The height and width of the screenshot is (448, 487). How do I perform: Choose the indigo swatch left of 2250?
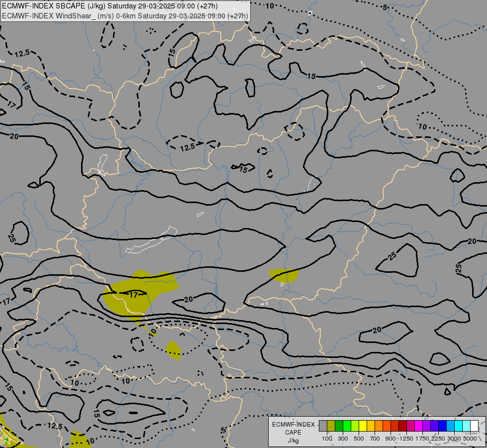[434, 426]
